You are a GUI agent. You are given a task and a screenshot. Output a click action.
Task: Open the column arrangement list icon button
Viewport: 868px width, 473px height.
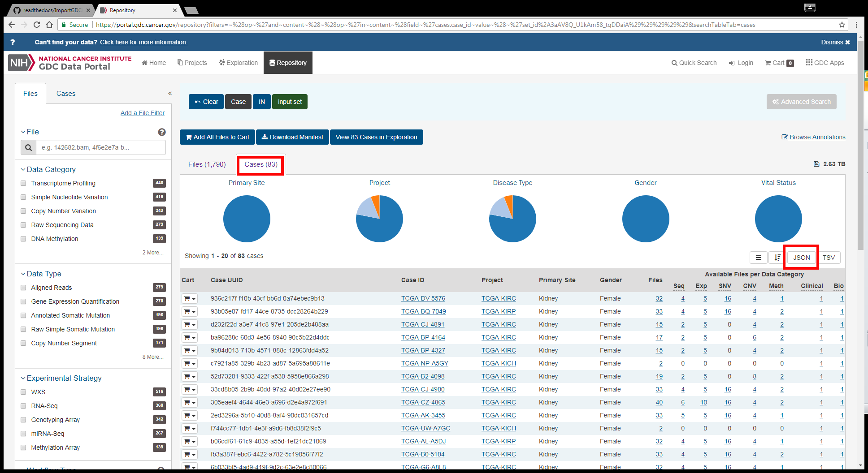[x=758, y=258]
